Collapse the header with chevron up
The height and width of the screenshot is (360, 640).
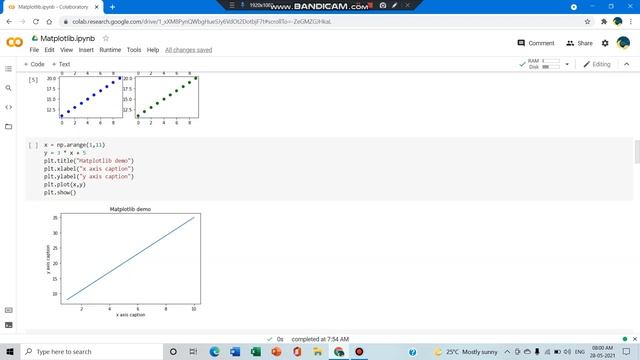click(627, 64)
